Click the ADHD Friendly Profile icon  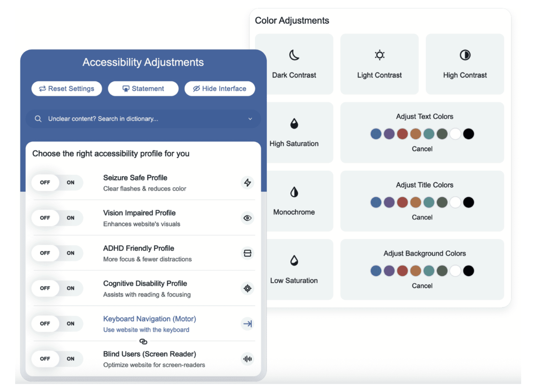[x=248, y=253]
